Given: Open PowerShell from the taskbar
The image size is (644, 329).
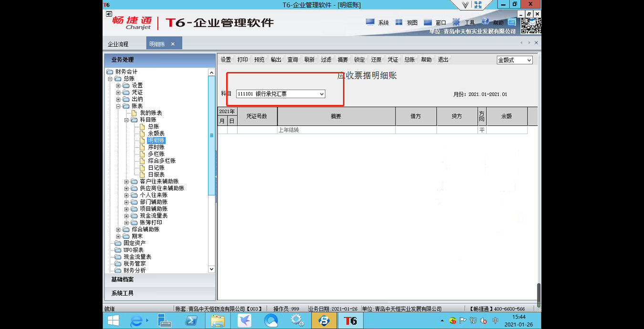Looking at the screenshot, I should click(x=191, y=321).
